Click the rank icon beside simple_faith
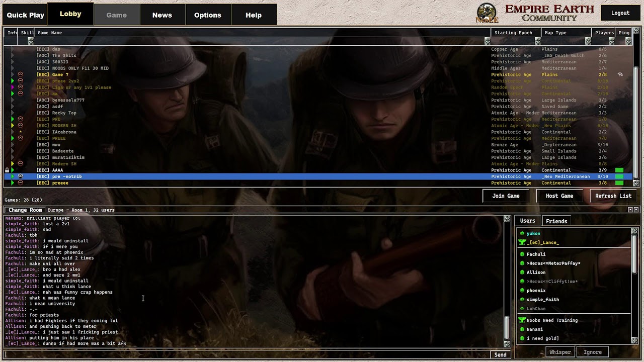644x362 pixels. coord(522,300)
